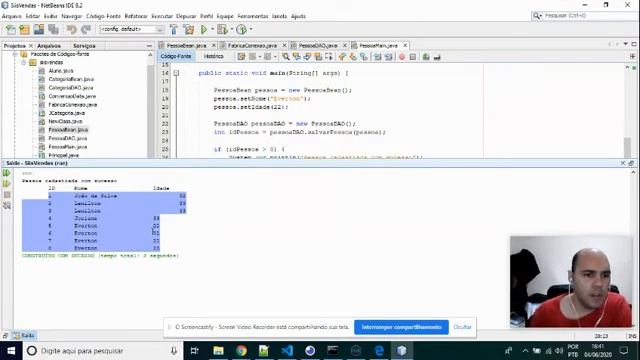The height and width of the screenshot is (360, 640).
Task: Collapse Pacotes de Códigos-fonte node
Action: (x=15, y=54)
